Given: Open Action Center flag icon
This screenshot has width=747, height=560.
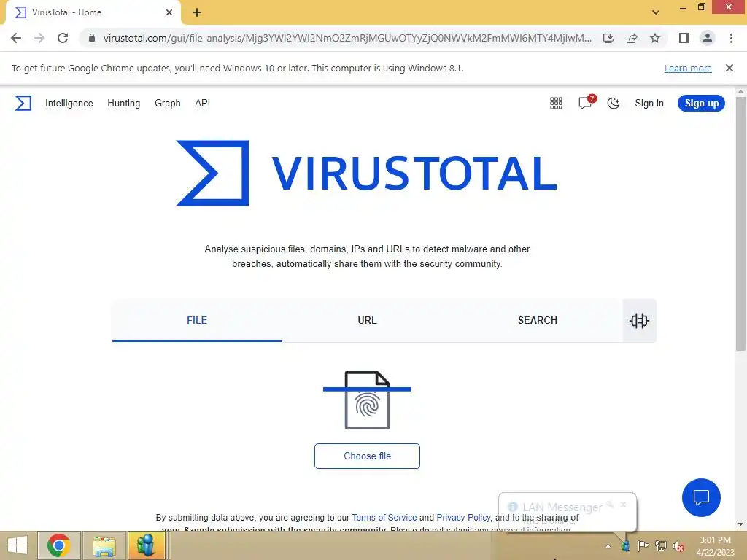Looking at the screenshot, I should [643, 545].
